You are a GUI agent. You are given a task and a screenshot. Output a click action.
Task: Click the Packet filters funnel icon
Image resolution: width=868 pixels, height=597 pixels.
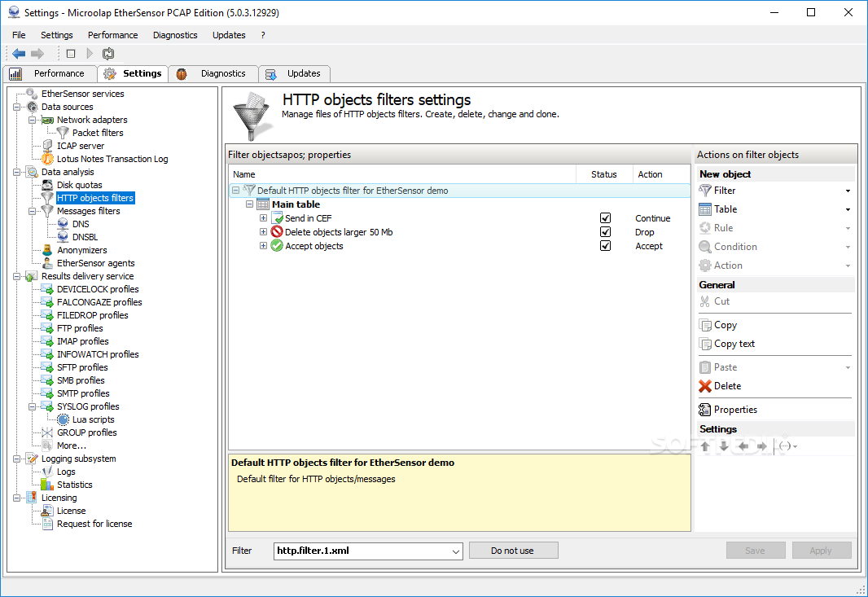click(64, 133)
